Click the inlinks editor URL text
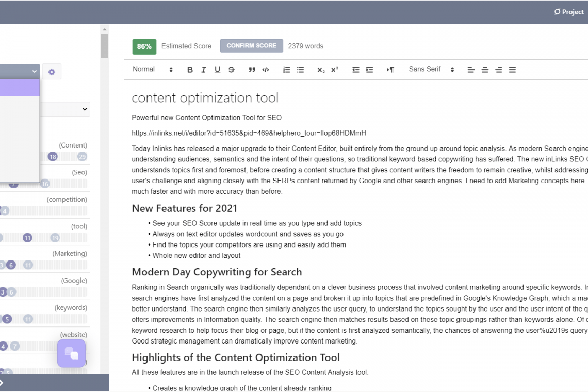This screenshot has width=588, height=392. coord(249,133)
